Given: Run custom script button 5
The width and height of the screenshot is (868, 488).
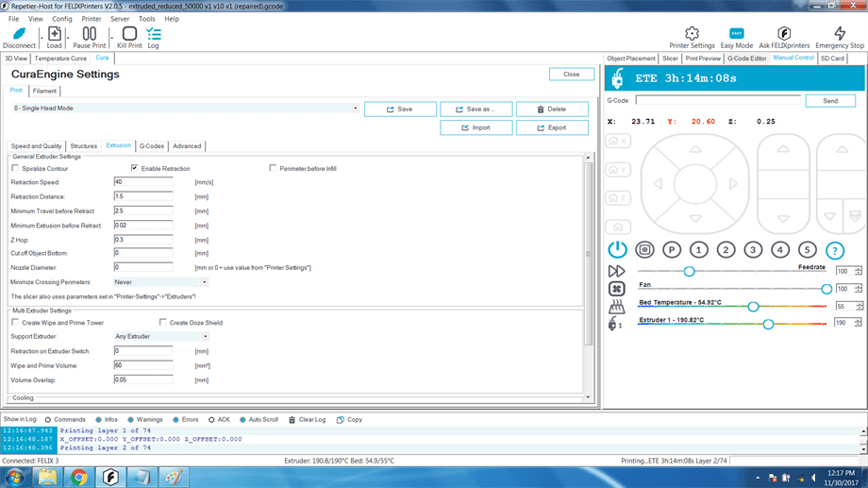Looking at the screenshot, I should [807, 250].
